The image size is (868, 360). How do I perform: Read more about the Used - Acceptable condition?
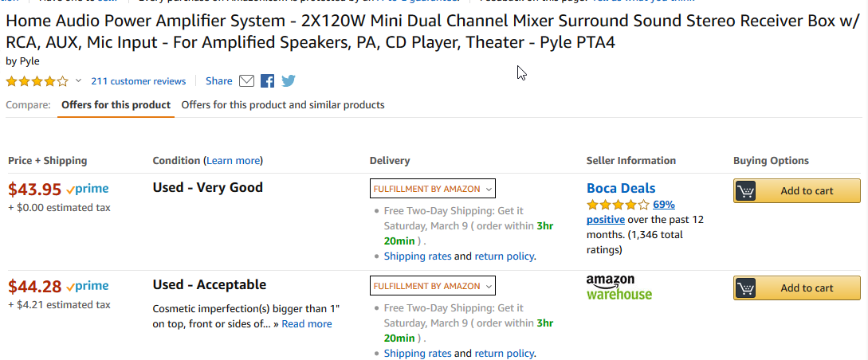(x=307, y=324)
